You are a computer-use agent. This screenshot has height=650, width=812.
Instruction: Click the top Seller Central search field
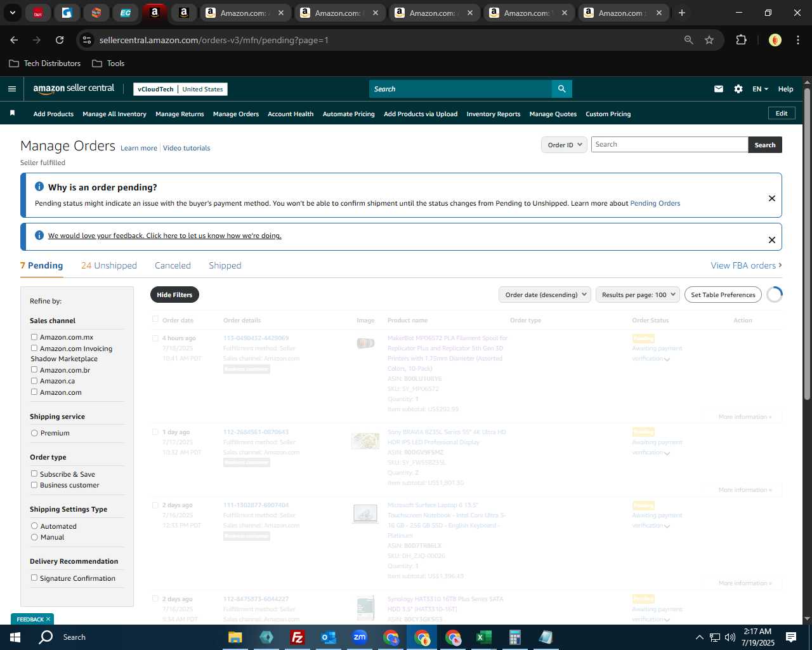click(x=461, y=89)
